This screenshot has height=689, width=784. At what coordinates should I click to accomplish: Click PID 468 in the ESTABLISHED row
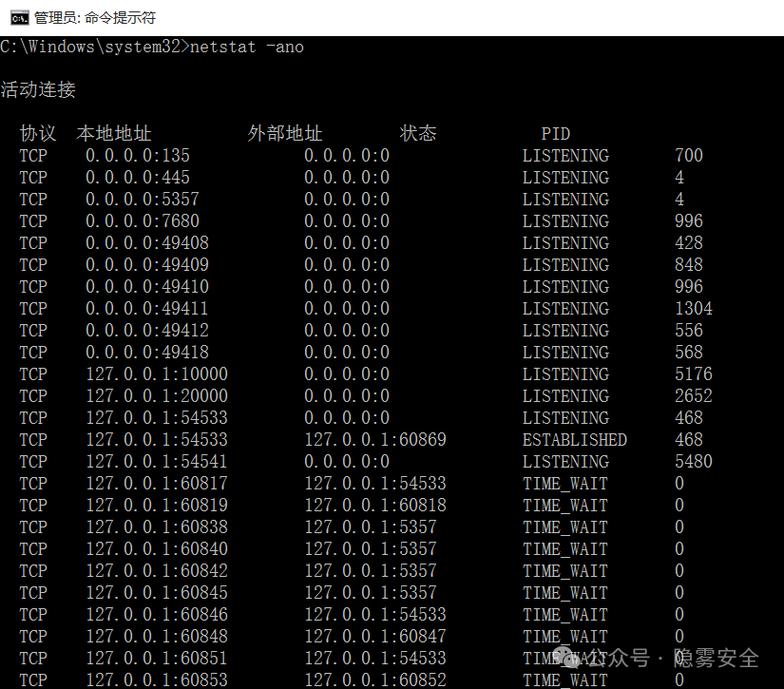point(689,439)
